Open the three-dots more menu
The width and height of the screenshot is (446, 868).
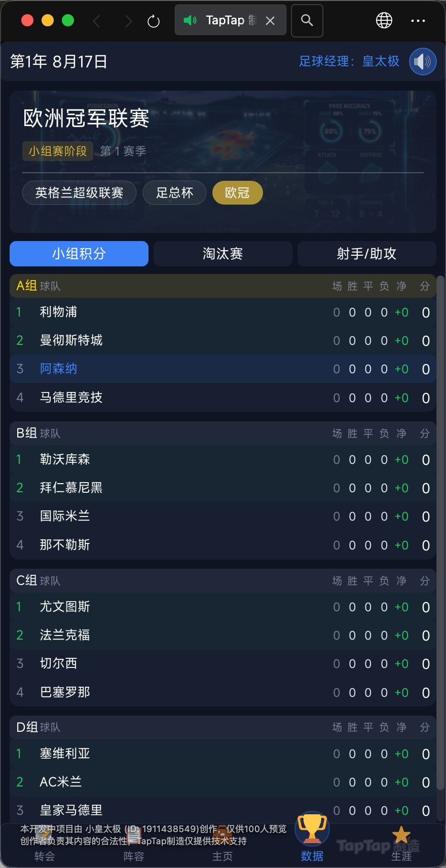418,21
